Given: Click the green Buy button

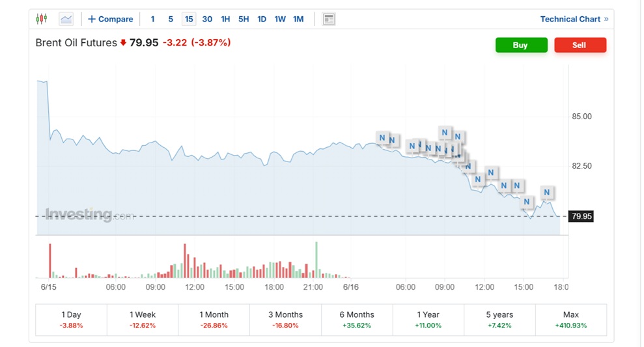Looking at the screenshot, I should point(521,45).
